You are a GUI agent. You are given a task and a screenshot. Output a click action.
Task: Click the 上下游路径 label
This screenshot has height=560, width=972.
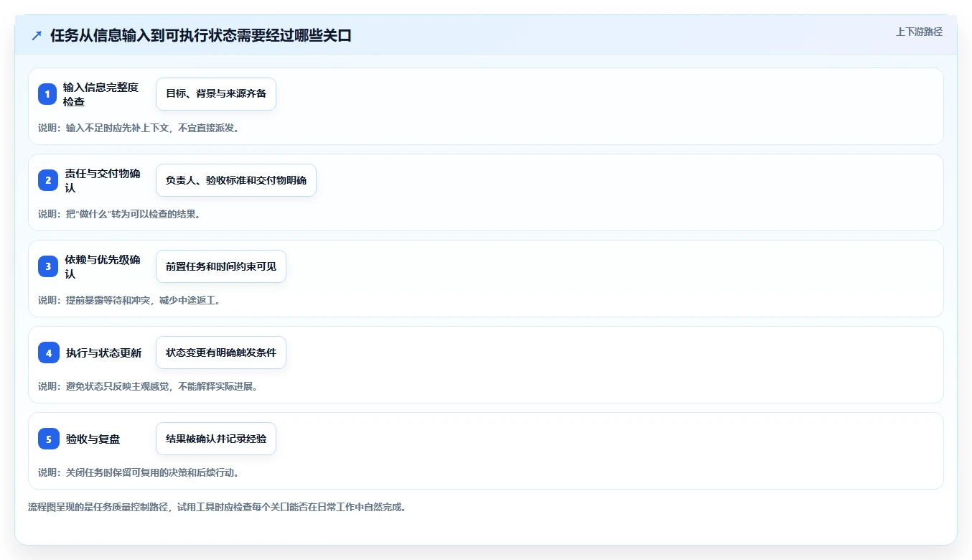tap(919, 32)
